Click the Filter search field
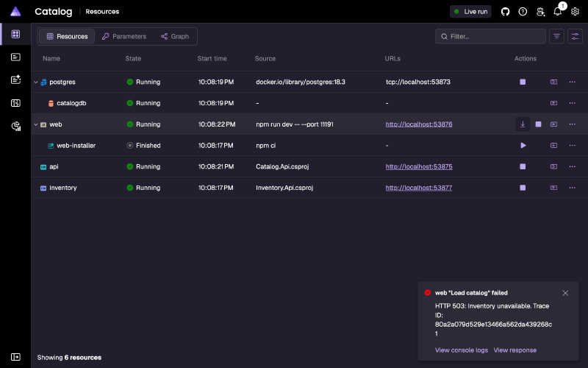 point(490,36)
